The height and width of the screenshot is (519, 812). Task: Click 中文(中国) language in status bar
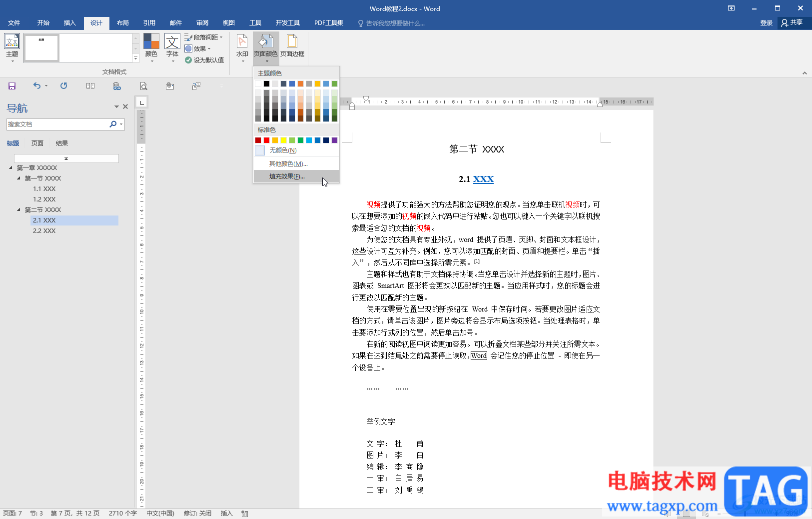coord(160,513)
